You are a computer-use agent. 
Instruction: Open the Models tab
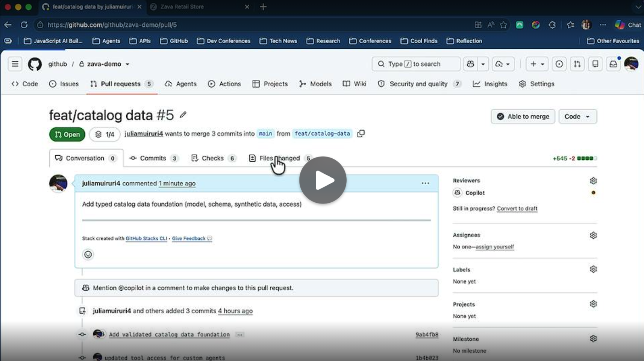point(315,84)
